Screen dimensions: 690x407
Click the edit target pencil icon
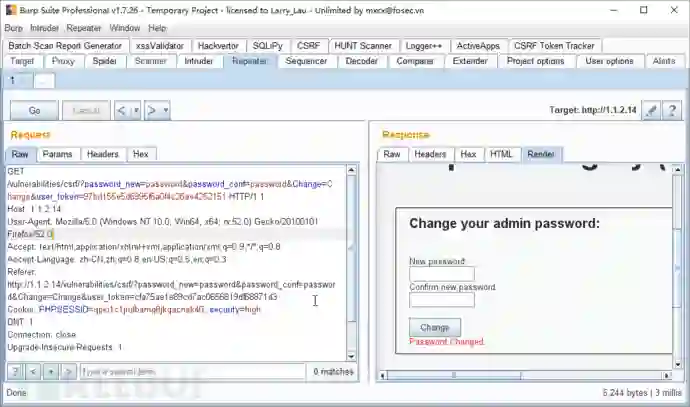652,110
